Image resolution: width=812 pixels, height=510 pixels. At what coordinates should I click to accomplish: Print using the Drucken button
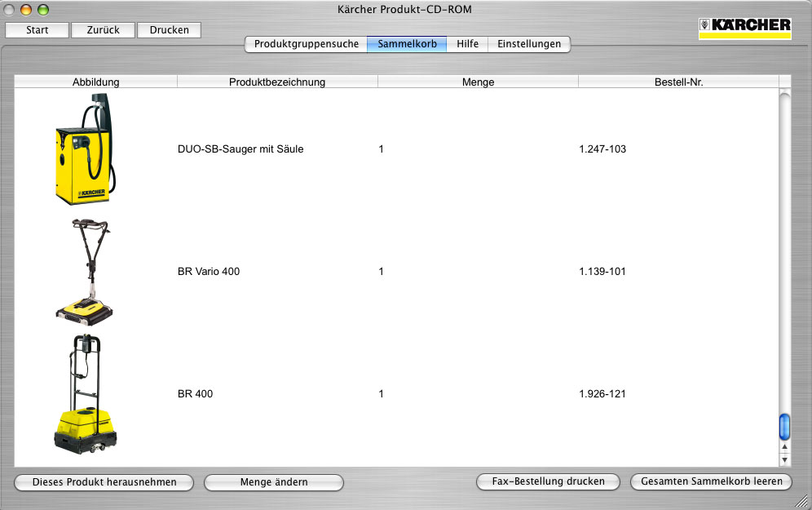point(169,30)
